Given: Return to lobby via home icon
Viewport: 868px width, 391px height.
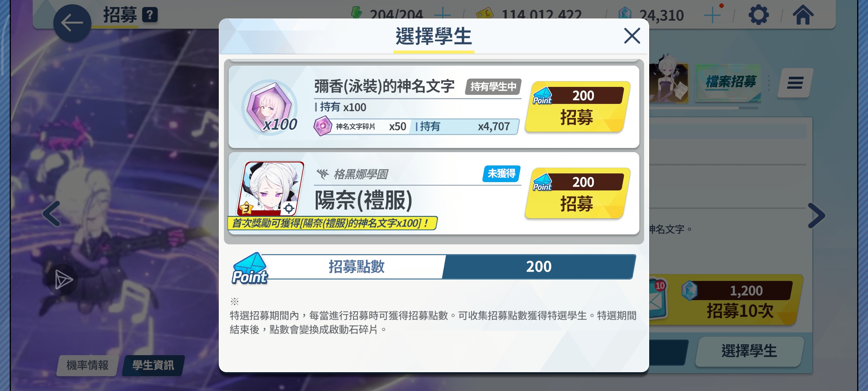Looking at the screenshot, I should [x=803, y=15].
